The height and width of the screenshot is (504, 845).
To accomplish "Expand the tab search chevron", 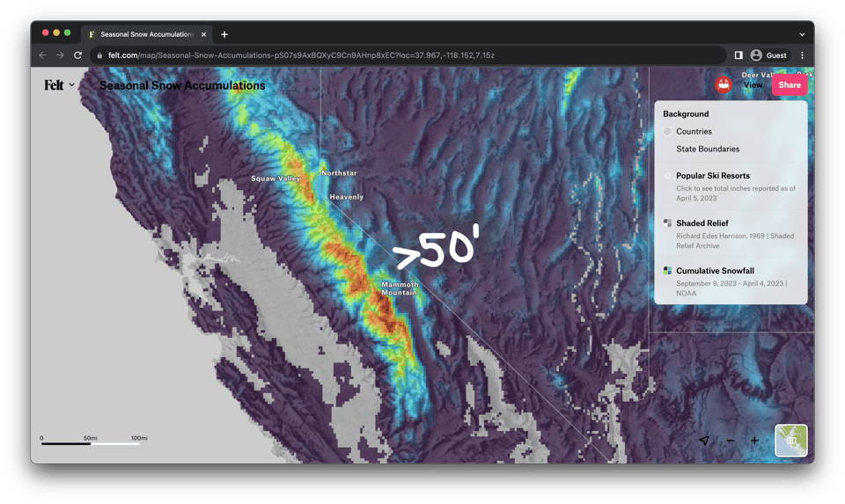I will (x=802, y=34).
